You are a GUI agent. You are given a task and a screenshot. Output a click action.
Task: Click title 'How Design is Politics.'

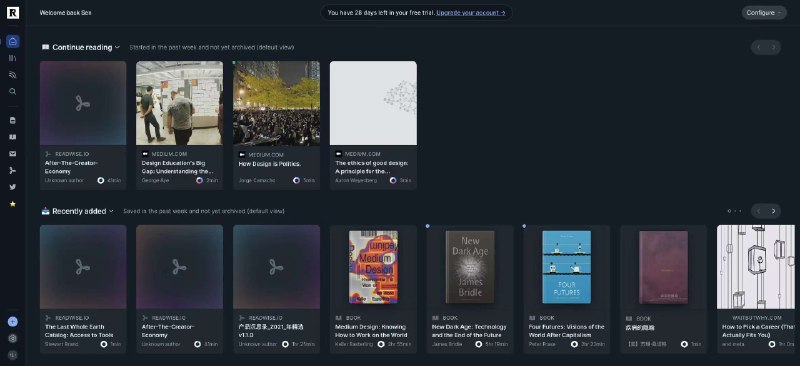(269, 164)
